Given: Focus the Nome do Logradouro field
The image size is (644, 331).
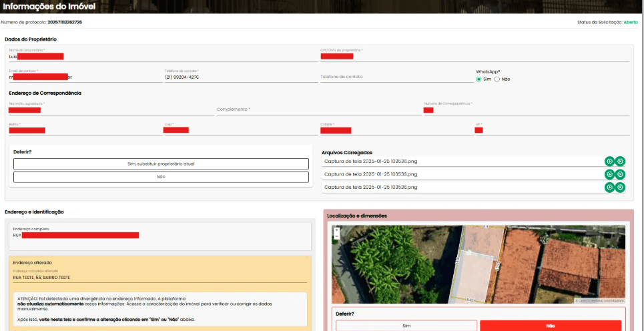Looking at the screenshot, I should 111,108.
